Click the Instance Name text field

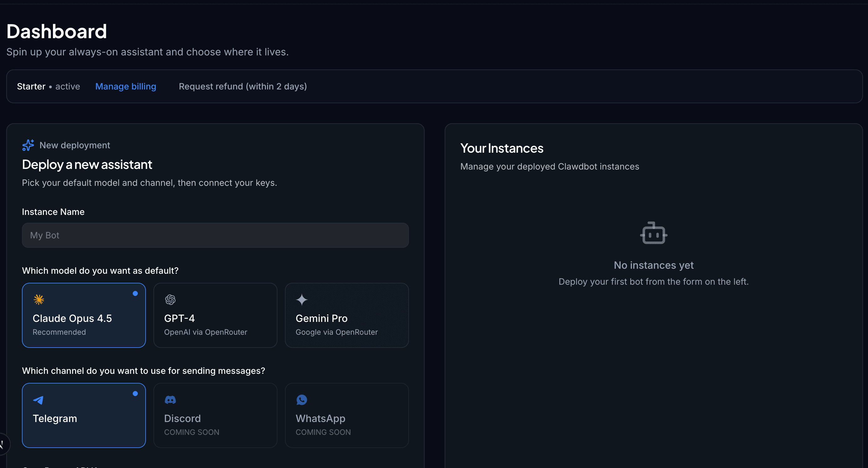point(215,235)
